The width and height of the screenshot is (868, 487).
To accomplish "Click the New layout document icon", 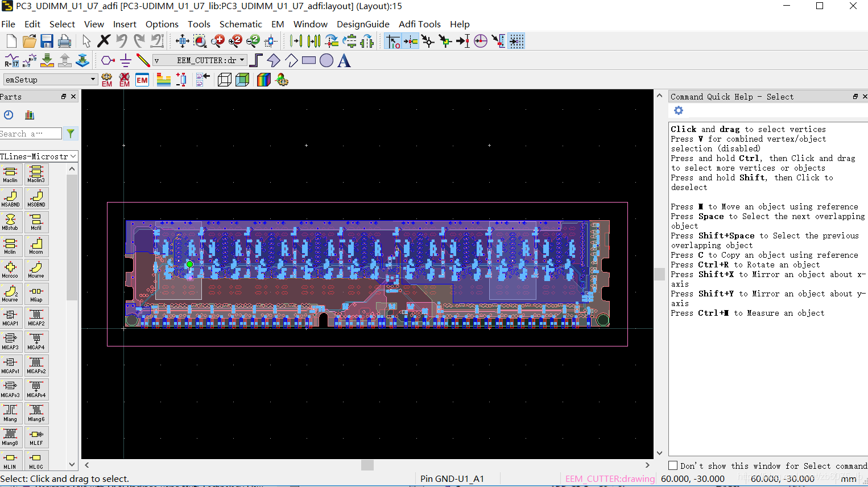I will [x=11, y=41].
